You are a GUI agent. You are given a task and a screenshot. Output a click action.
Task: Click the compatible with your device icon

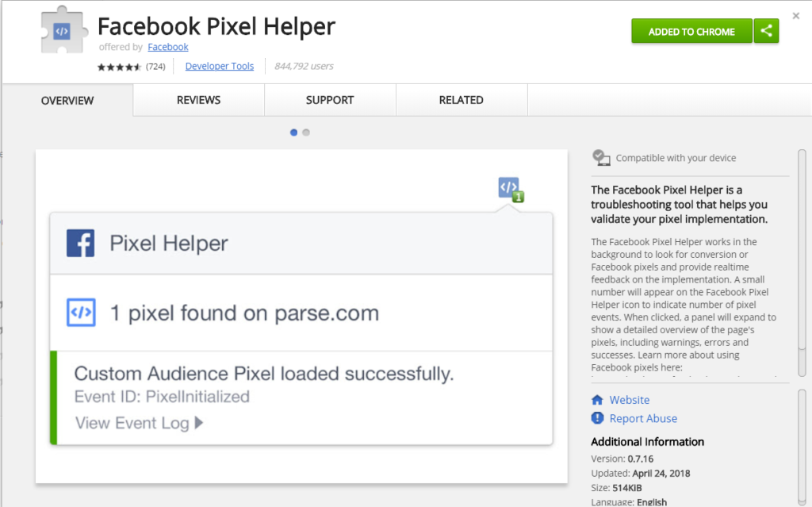click(x=601, y=158)
